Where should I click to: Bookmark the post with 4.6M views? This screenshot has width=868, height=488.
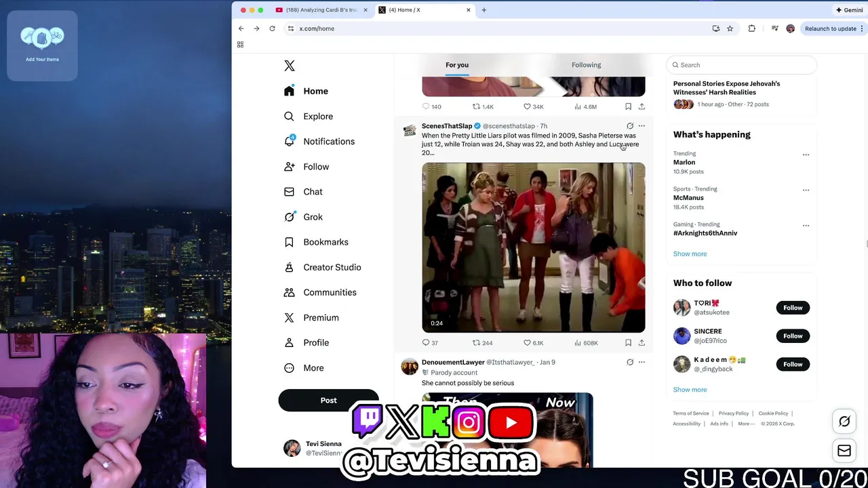628,106
